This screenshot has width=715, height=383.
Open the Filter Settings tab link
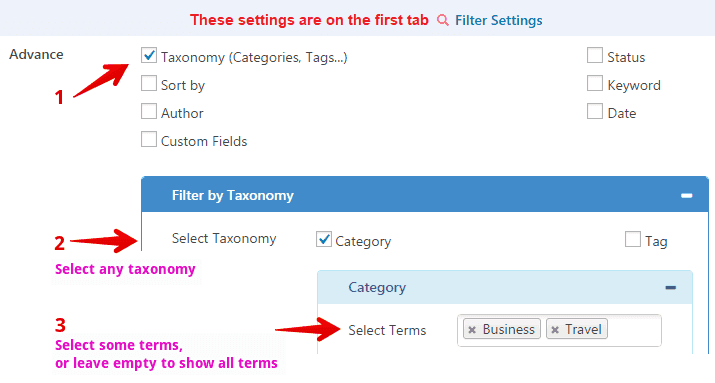[498, 21]
